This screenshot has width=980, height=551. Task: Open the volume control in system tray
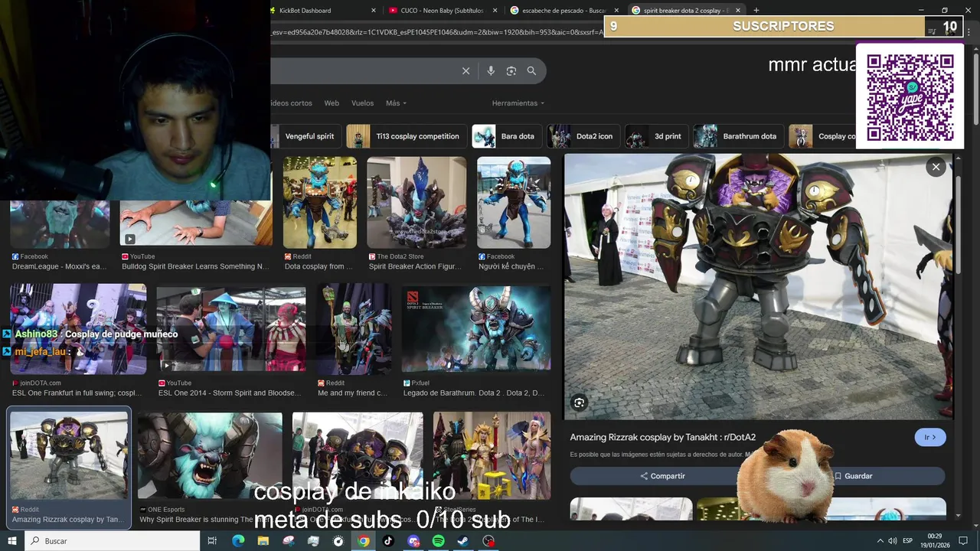(892, 541)
